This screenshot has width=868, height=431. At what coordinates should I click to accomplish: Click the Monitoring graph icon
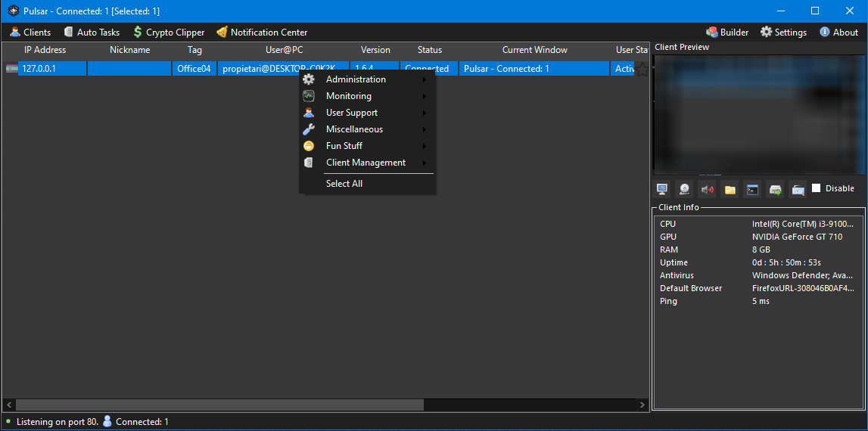(x=308, y=96)
